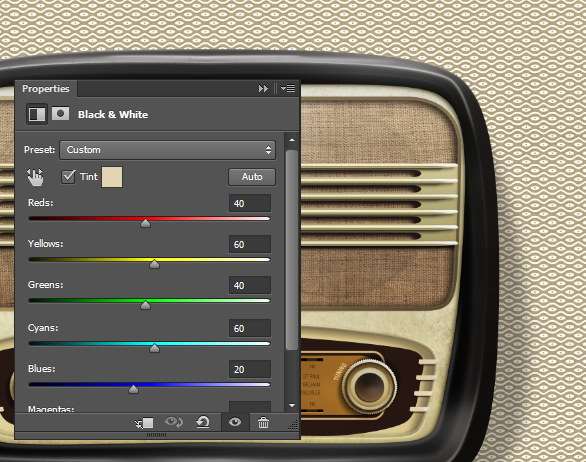Image resolution: width=586 pixels, height=462 pixels.
Task: Open the Properties panel flyout menu
Action: click(288, 89)
